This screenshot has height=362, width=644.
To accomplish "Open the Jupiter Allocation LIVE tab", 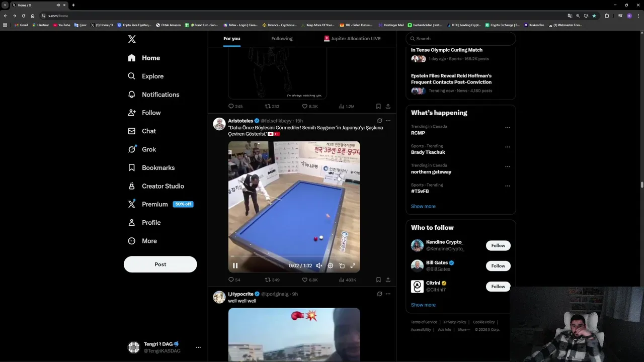I will pyautogui.click(x=352, y=39).
